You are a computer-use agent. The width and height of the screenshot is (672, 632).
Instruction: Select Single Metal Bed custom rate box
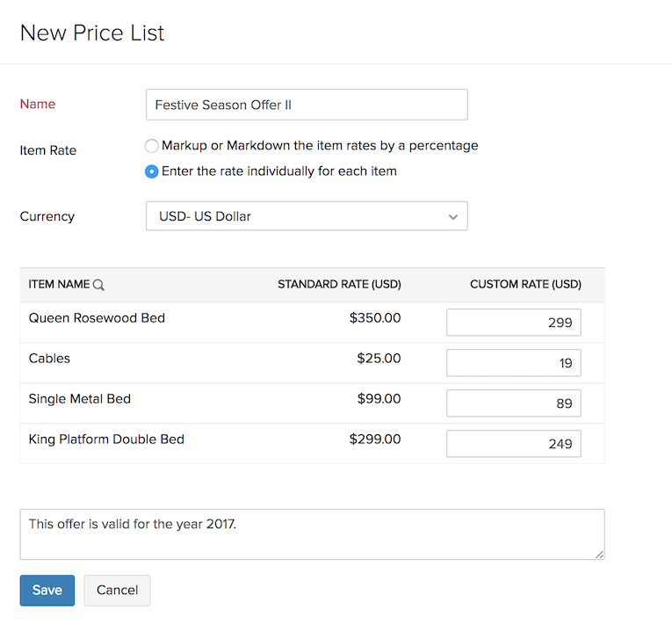(513, 403)
